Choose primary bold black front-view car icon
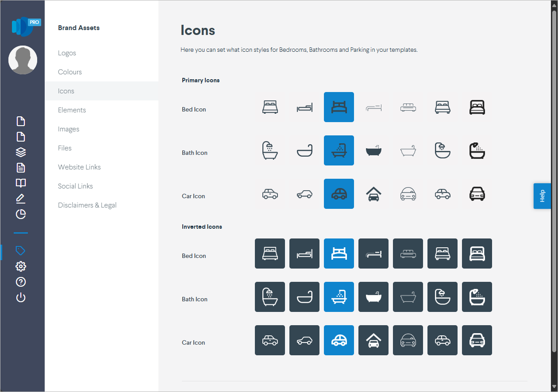 pyautogui.click(x=477, y=194)
